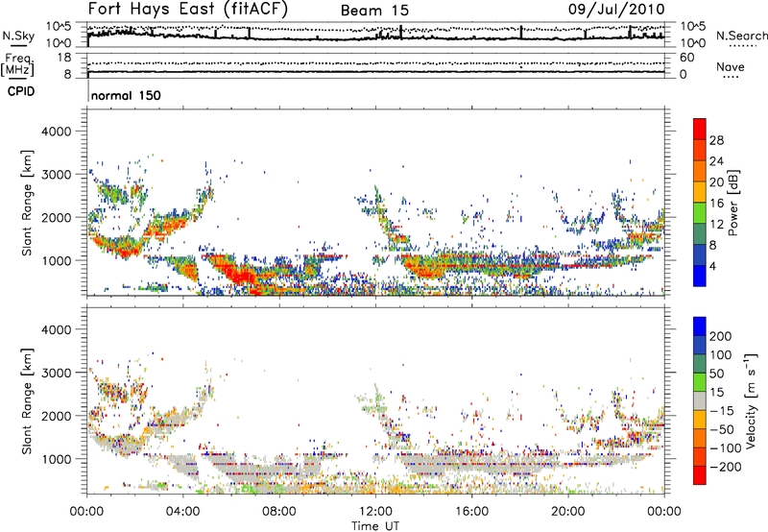The width and height of the screenshot is (768, 532).
Task: Click the "N.Search" legend label
Action: [x=741, y=36]
